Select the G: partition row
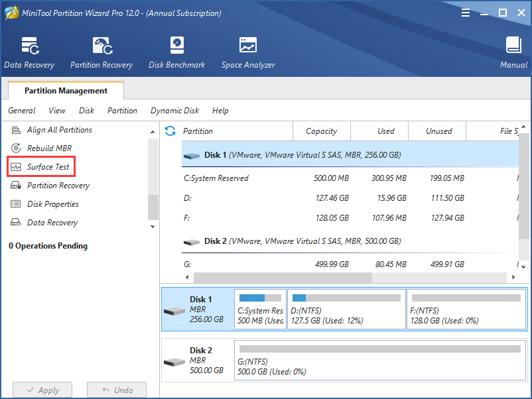This screenshot has height=399, width=532. point(350,264)
